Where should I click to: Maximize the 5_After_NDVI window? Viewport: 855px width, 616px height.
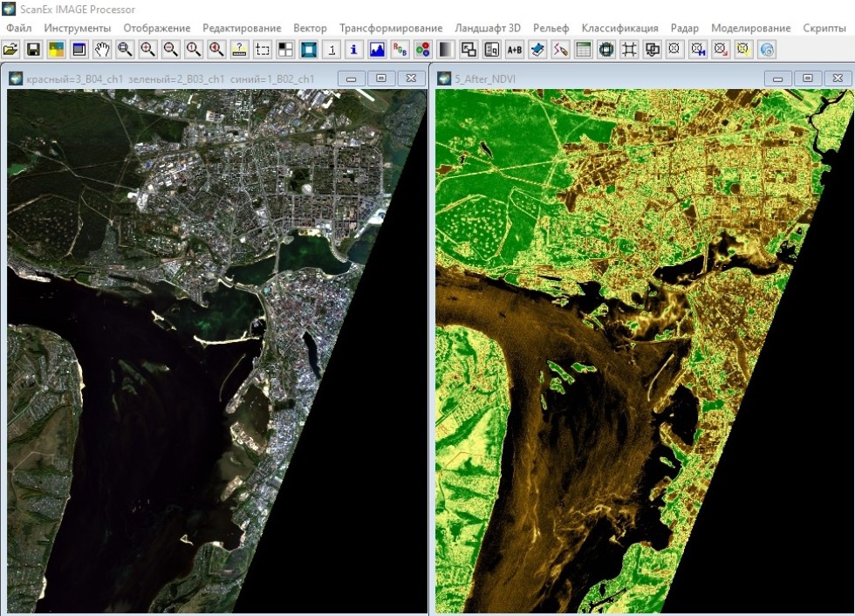click(808, 79)
